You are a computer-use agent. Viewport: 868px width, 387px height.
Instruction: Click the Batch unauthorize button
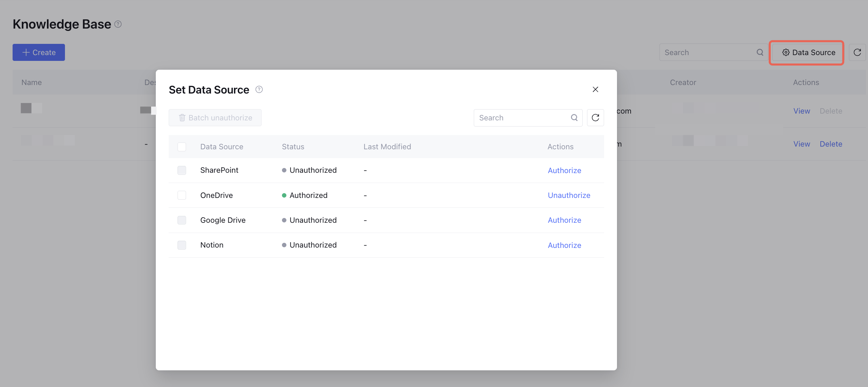(215, 118)
